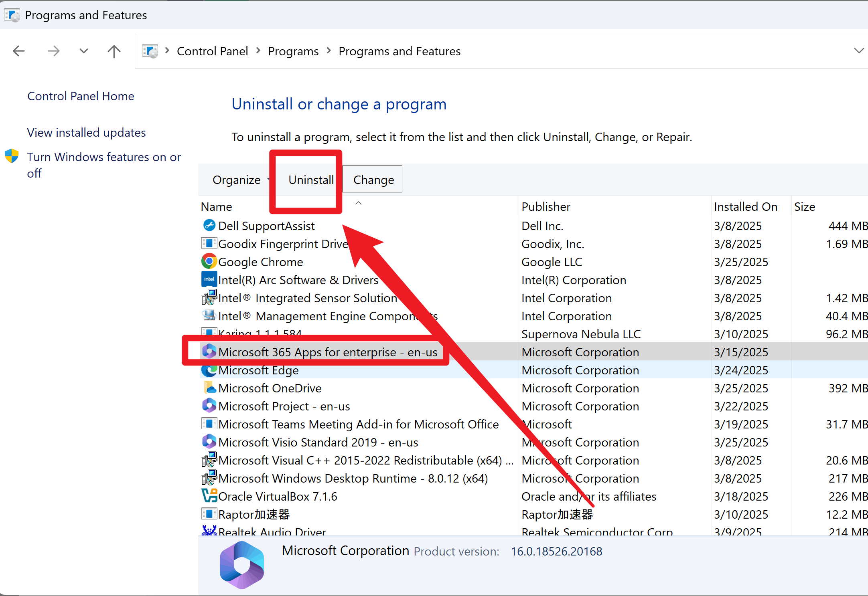This screenshot has height=596, width=868.
Task: Select the Google LLC publisher cell
Action: (x=552, y=262)
